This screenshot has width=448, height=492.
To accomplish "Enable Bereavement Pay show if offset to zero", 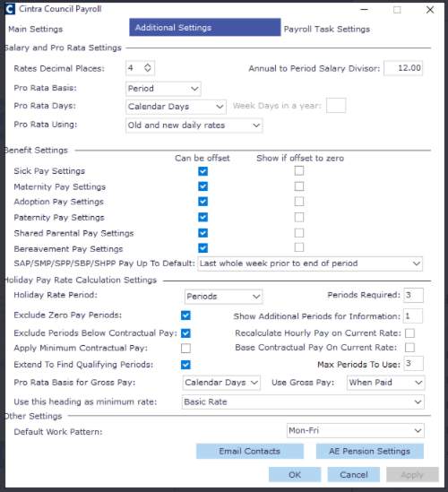I will pos(299,247).
